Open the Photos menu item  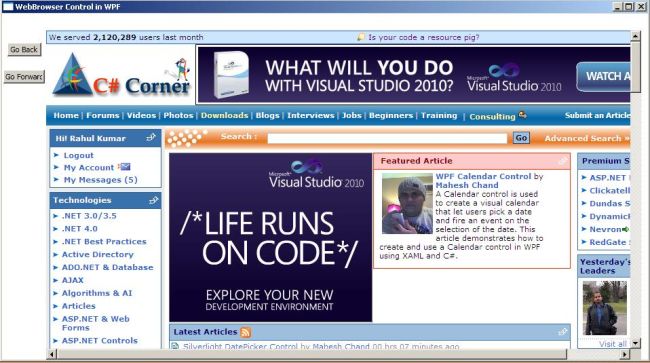pyautogui.click(x=178, y=116)
